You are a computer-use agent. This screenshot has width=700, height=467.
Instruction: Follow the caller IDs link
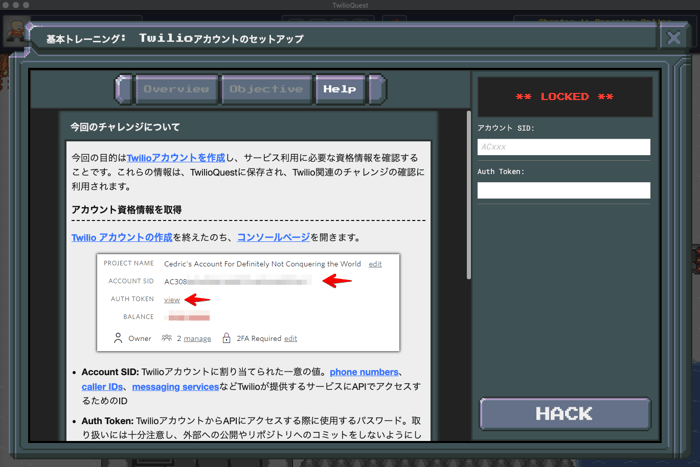click(102, 387)
